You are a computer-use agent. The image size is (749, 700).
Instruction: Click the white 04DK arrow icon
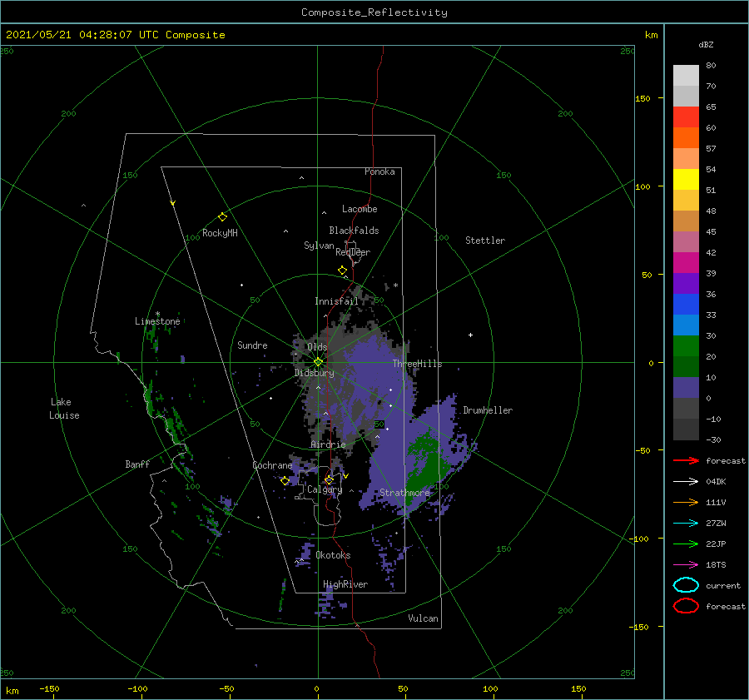(686, 482)
